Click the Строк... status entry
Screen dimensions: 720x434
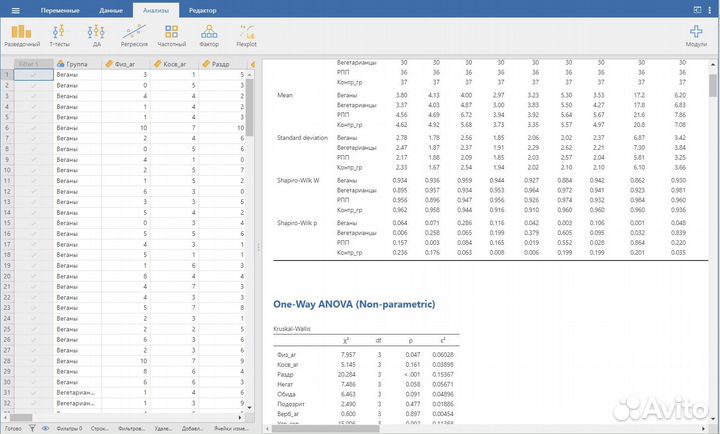point(100,428)
